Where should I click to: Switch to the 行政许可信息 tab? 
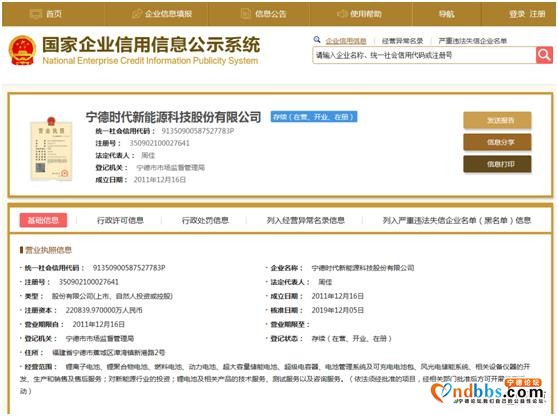pos(120,220)
